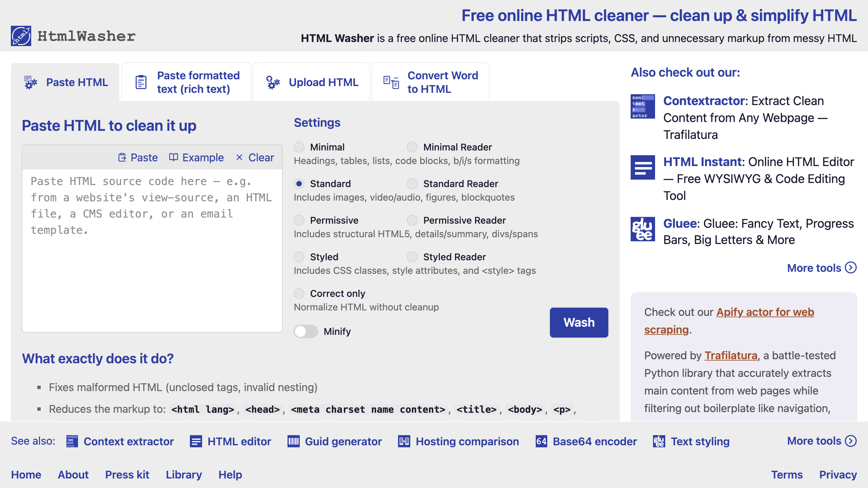Click inside the Paste HTML source code textarea
The height and width of the screenshot is (488, 868).
pos(152,251)
